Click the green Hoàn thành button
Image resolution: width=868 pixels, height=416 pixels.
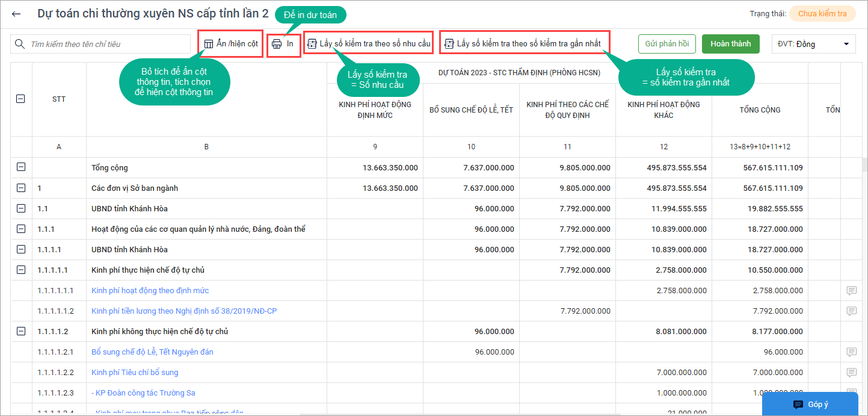pos(730,44)
